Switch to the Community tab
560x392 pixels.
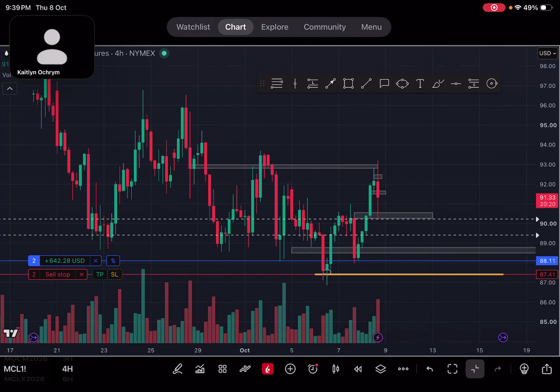[x=325, y=27]
